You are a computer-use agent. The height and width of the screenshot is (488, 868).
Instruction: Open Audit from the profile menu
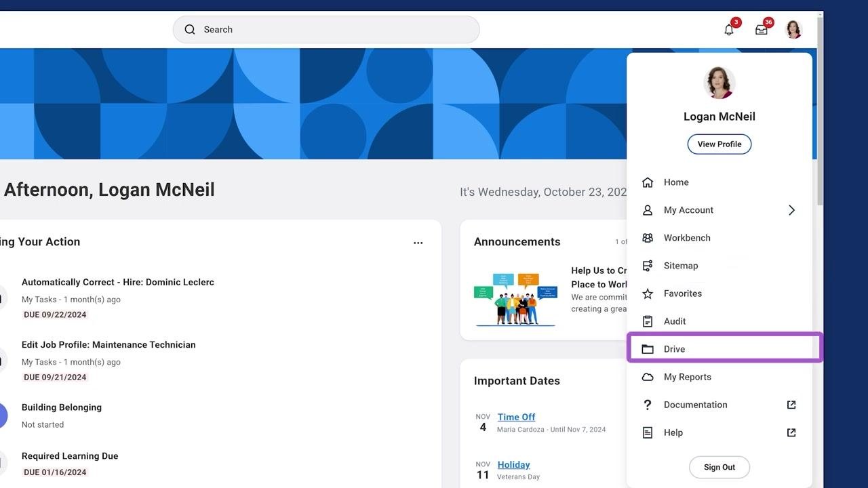pos(719,321)
